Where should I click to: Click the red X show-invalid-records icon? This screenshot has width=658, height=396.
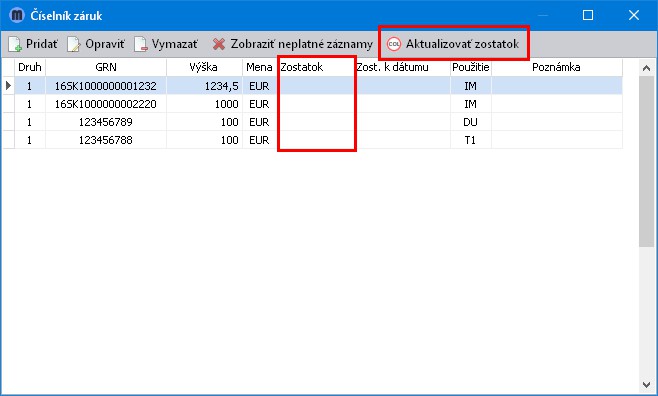click(x=219, y=44)
